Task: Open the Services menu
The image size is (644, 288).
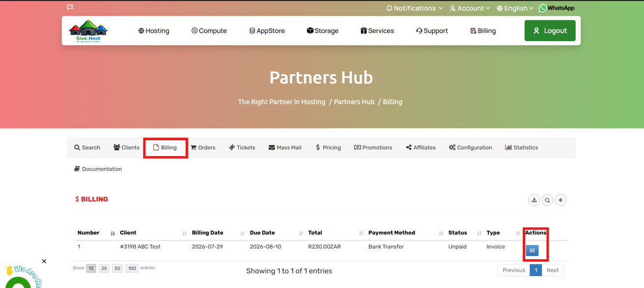Action: [377, 30]
